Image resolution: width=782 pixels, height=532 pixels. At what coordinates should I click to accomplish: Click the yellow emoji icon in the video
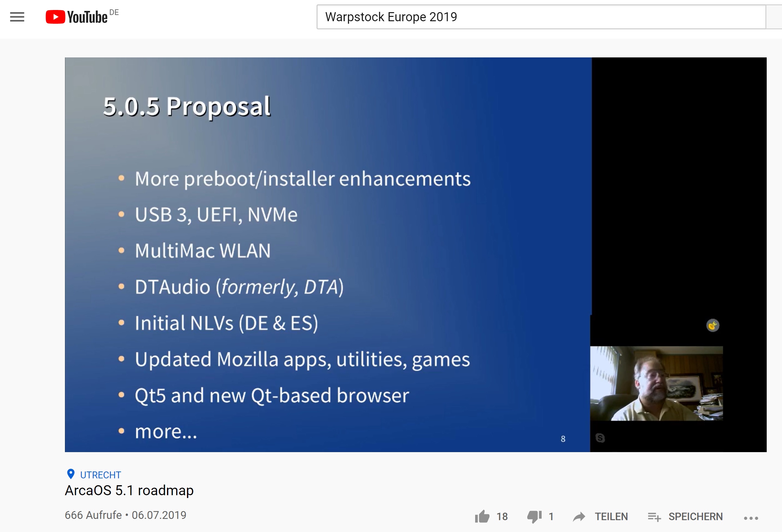(713, 325)
